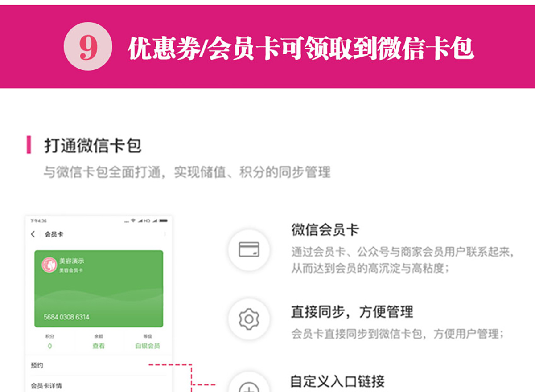Tap the 白银会员 level link
The width and height of the screenshot is (535, 392).
pos(148,346)
